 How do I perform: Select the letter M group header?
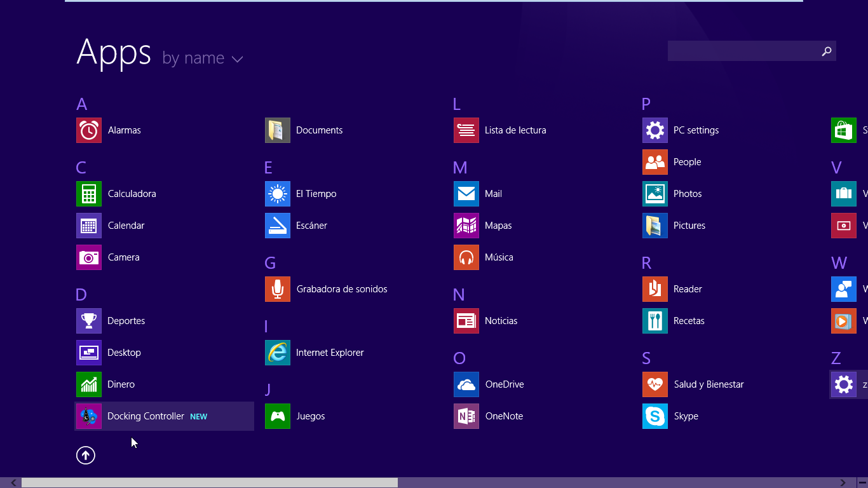point(460,168)
